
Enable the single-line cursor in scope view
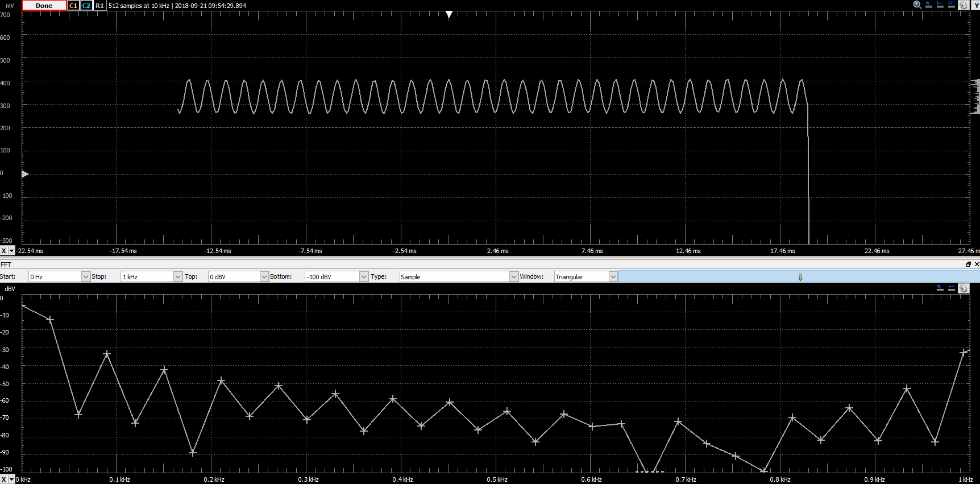940,5
